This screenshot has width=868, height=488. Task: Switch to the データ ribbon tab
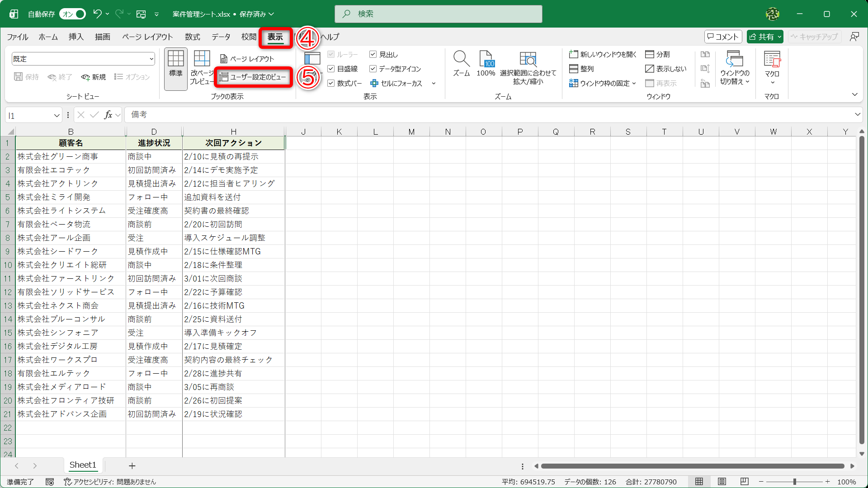point(221,37)
